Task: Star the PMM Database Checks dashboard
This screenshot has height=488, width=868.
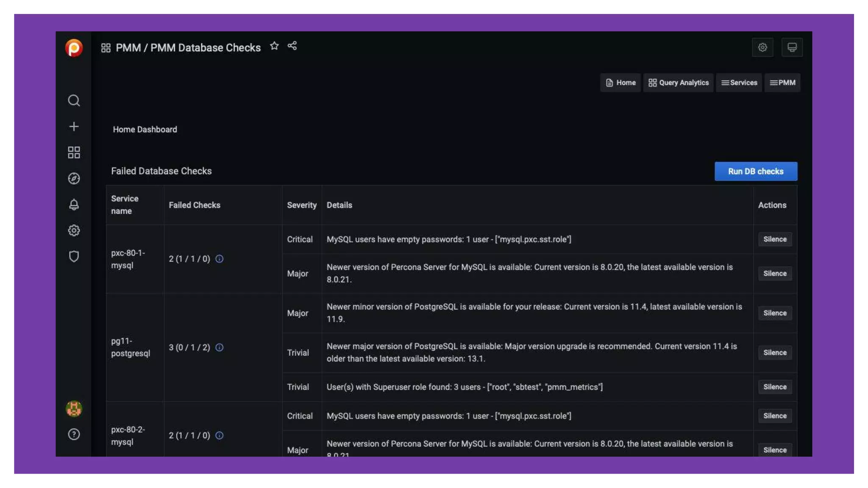Action: click(274, 46)
